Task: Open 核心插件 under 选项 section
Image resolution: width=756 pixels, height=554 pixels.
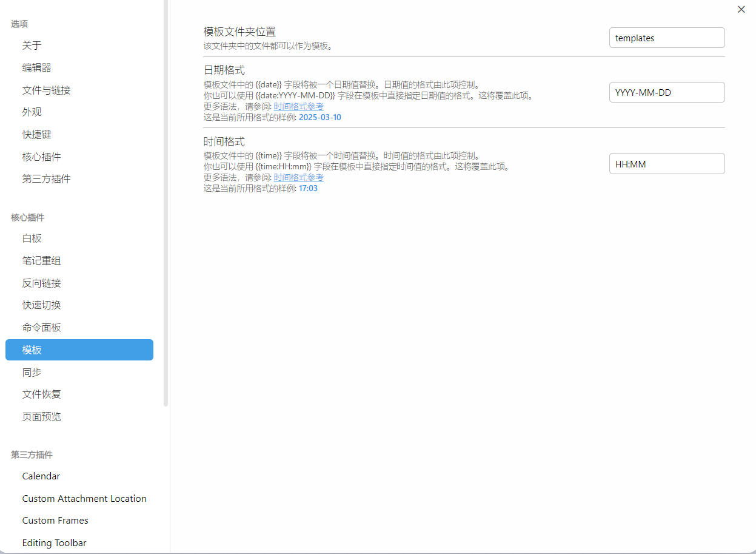Action: coord(42,157)
